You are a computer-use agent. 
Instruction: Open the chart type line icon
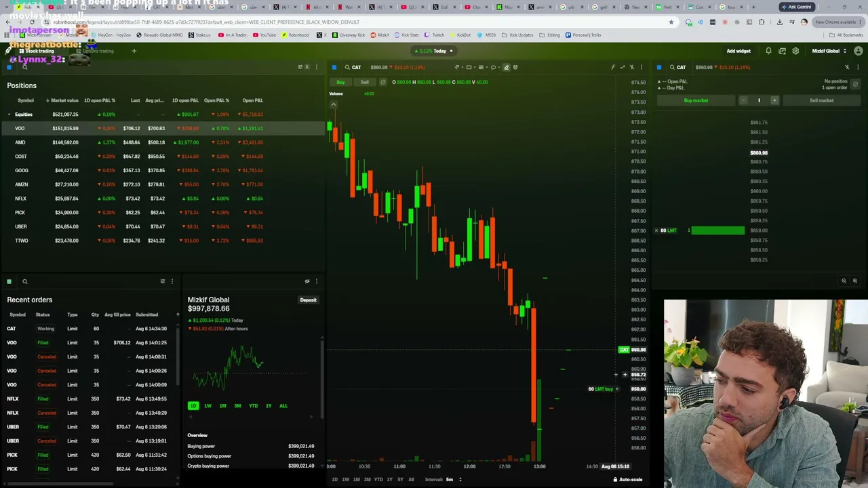[x=622, y=67]
